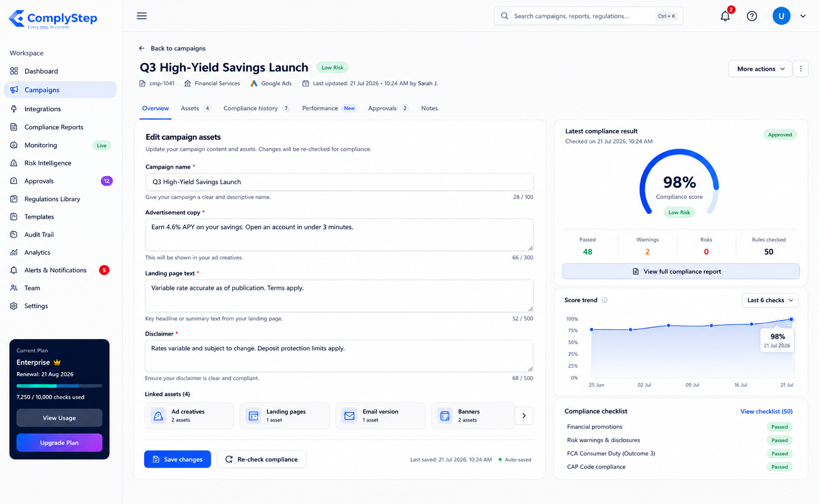Open Risk Intelligence in the sidebar

pos(48,163)
